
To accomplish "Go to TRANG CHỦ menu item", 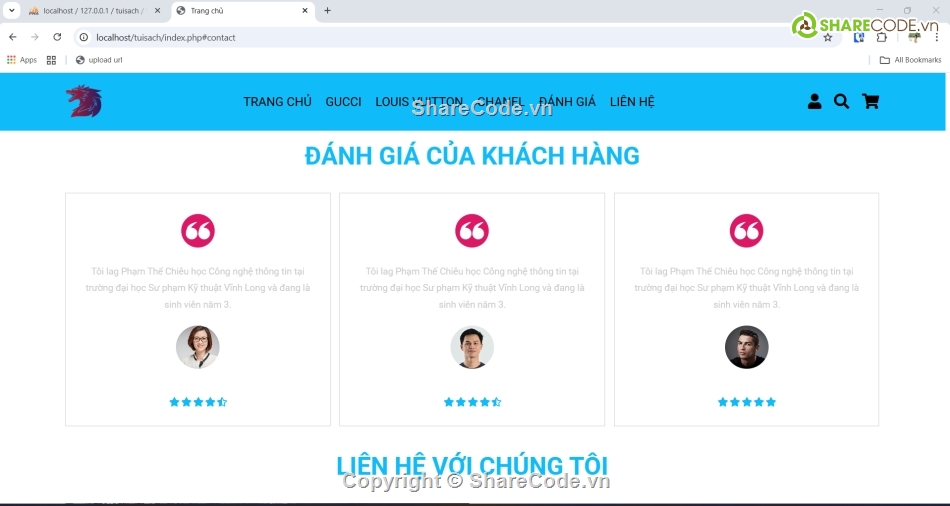I will tap(277, 102).
